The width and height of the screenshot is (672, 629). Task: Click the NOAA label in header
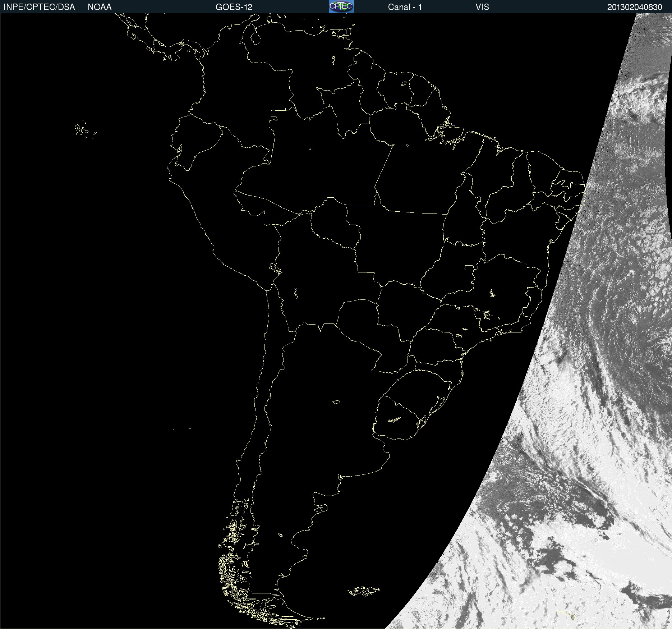click(100, 7)
